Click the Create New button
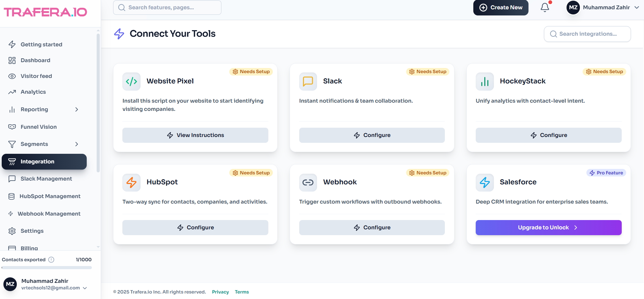 [x=501, y=8]
